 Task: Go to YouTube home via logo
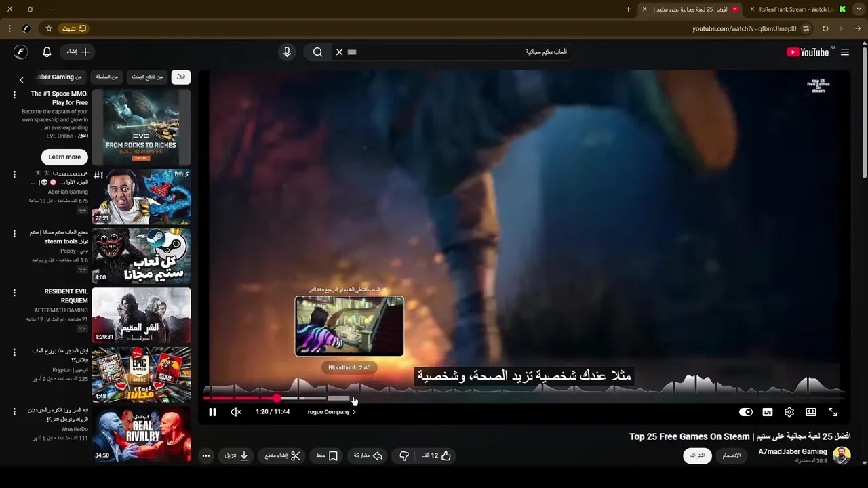pyautogui.click(x=808, y=52)
